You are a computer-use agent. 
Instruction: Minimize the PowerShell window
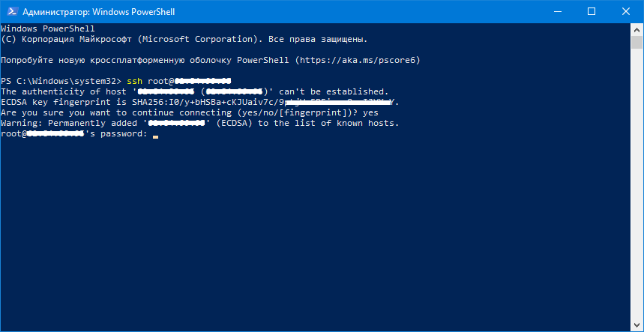click(x=557, y=11)
